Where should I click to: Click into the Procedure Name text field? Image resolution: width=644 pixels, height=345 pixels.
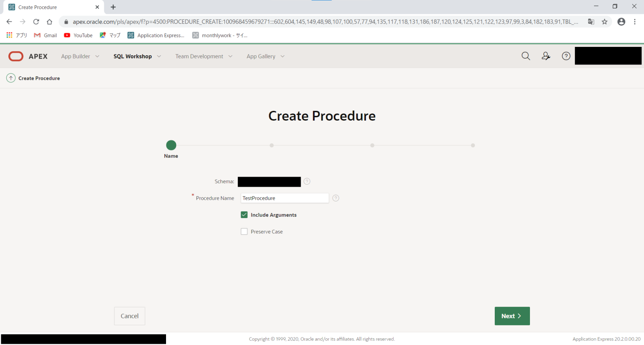284,198
